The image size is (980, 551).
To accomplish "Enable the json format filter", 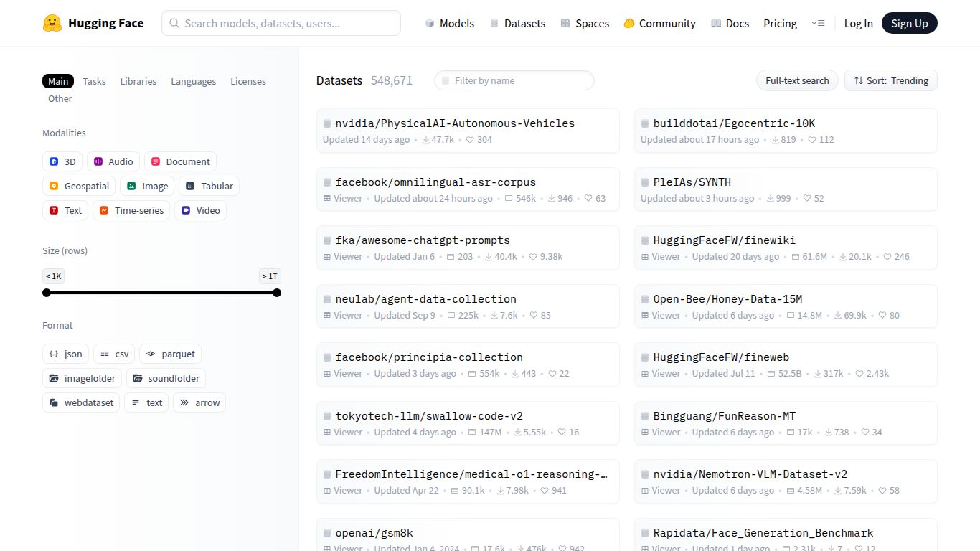I will (65, 354).
